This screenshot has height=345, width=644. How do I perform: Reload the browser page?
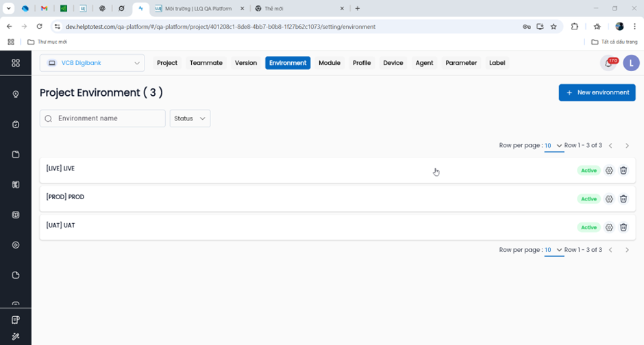(x=39, y=27)
